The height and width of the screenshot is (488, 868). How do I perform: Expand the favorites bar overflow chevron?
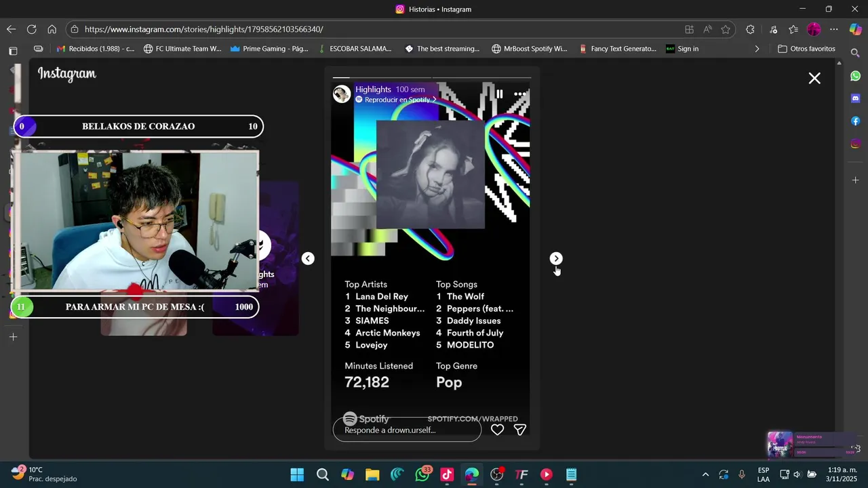tap(757, 49)
